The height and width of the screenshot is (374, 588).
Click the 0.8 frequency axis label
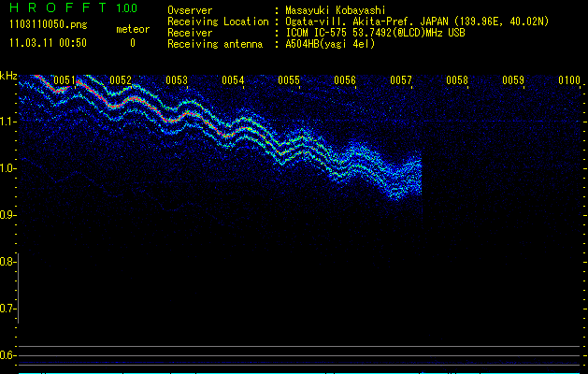click(x=7, y=262)
